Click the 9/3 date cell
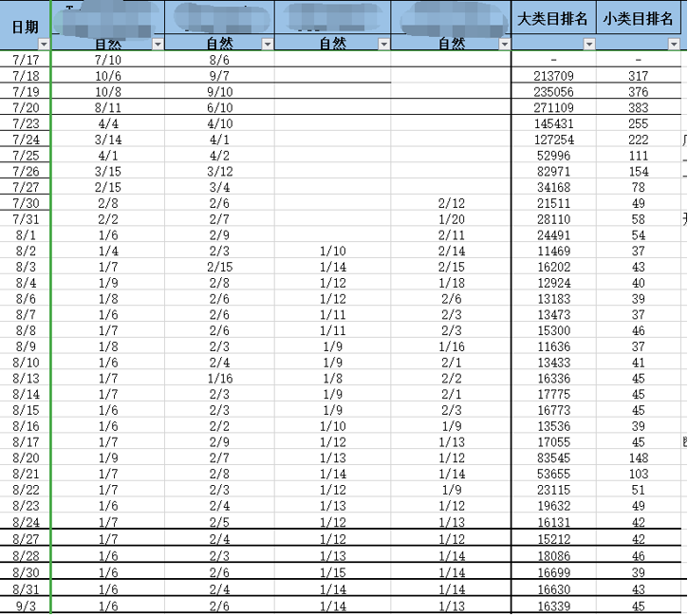This screenshot has width=688, height=616. click(26, 607)
